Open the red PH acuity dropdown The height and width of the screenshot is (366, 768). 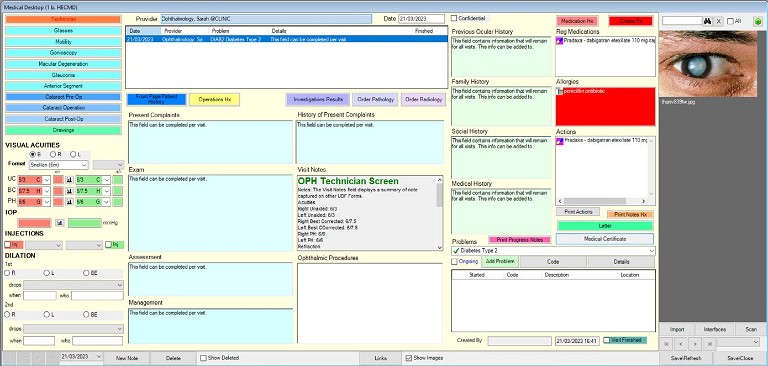click(47, 202)
